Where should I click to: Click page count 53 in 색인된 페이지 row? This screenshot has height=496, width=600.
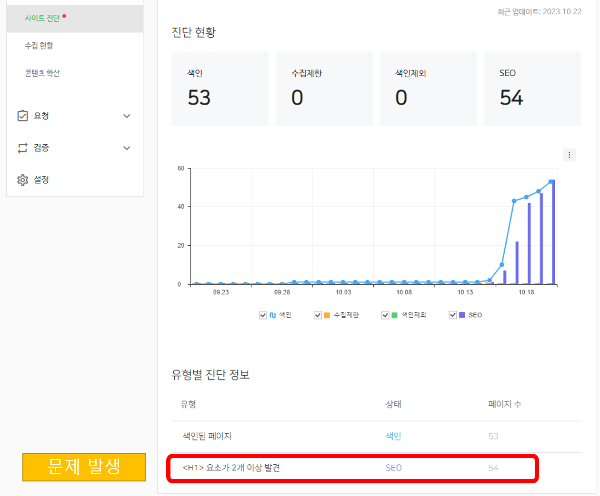coord(493,436)
